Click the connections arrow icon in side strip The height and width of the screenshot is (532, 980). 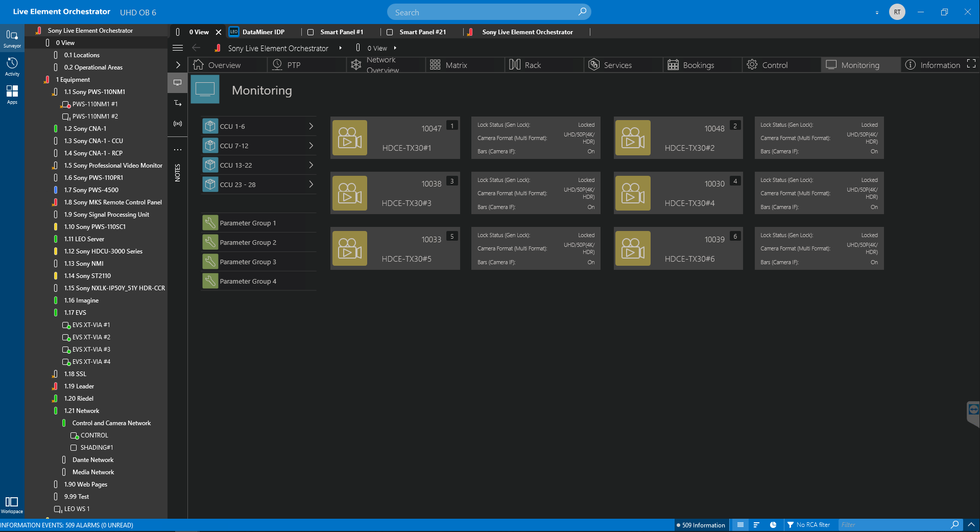(x=178, y=103)
